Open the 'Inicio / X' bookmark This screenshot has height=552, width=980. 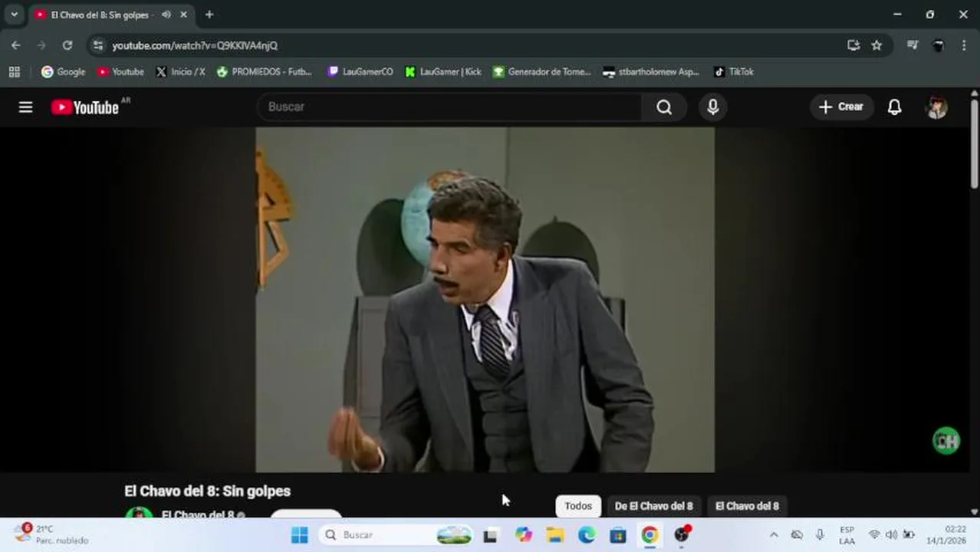(180, 71)
